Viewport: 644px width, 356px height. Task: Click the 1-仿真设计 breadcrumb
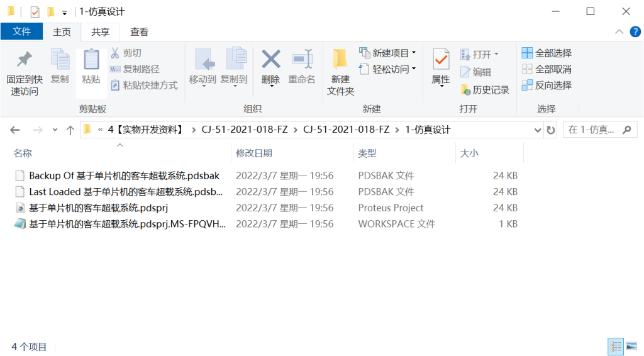coord(428,130)
